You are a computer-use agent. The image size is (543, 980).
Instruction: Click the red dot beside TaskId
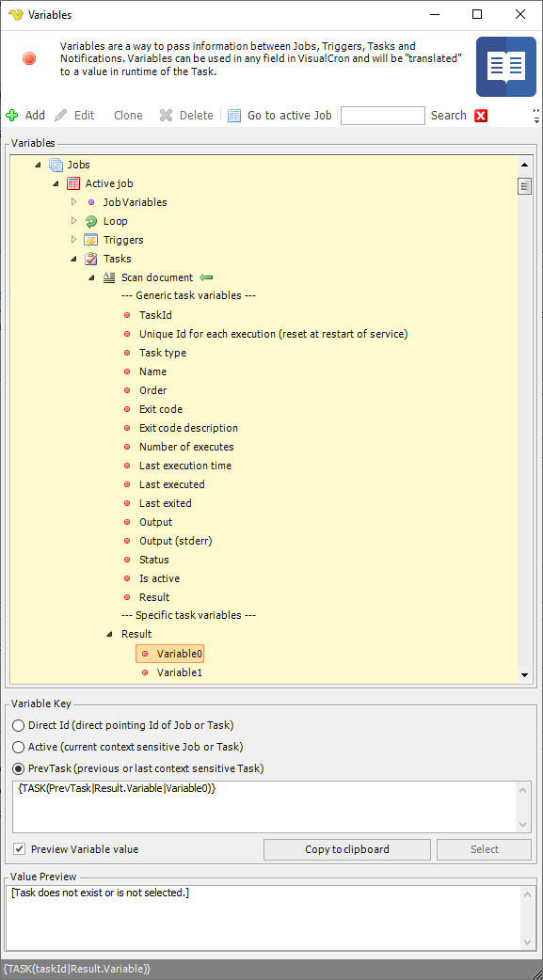pyautogui.click(x=128, y=316)
